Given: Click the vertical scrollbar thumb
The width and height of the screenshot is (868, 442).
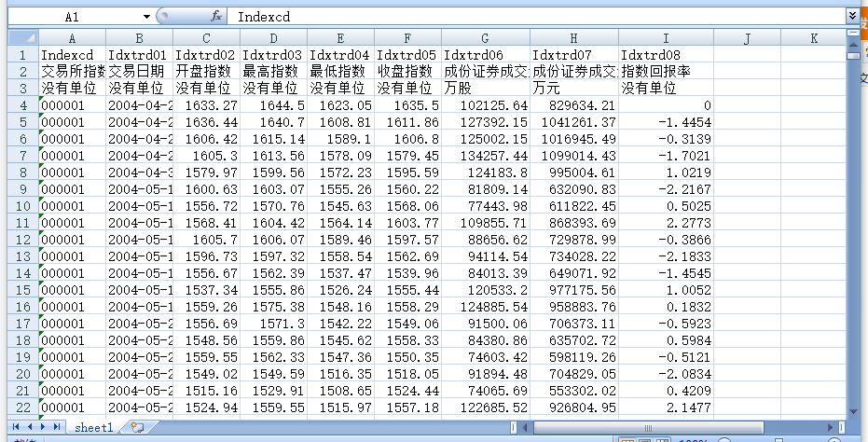Looking at the screenshot, I should [853, 56].
